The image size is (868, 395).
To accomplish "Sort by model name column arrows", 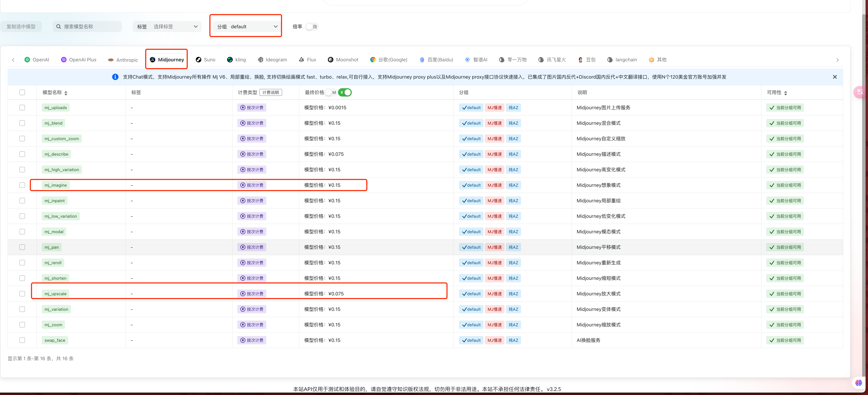I will (66, 93).
